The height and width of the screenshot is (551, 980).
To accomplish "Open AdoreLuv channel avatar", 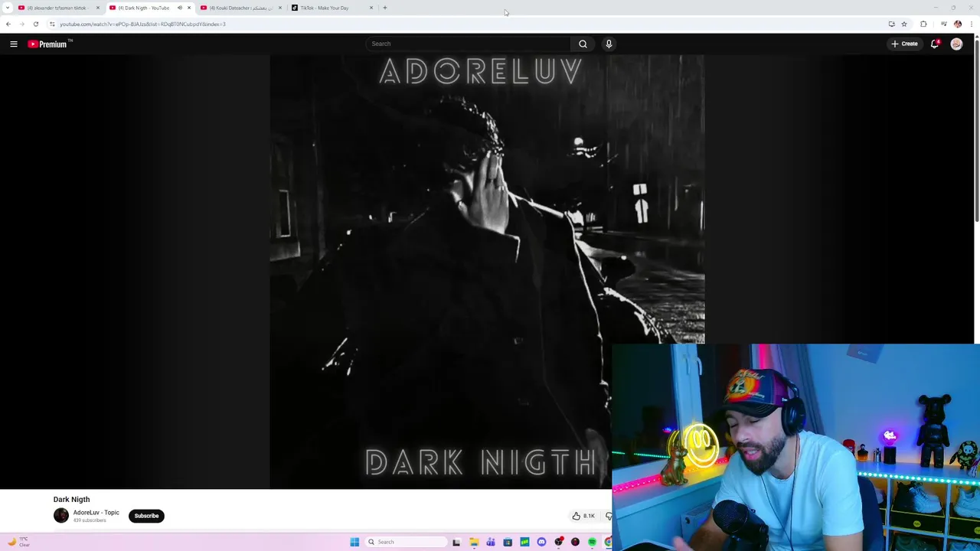I will coord(61,516).
